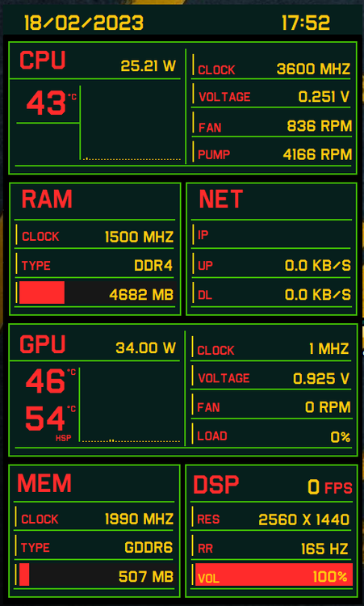Click the date 18/02/2023
Image resolution: width=364 pixels, height=606 pixels.
(84, 23)
